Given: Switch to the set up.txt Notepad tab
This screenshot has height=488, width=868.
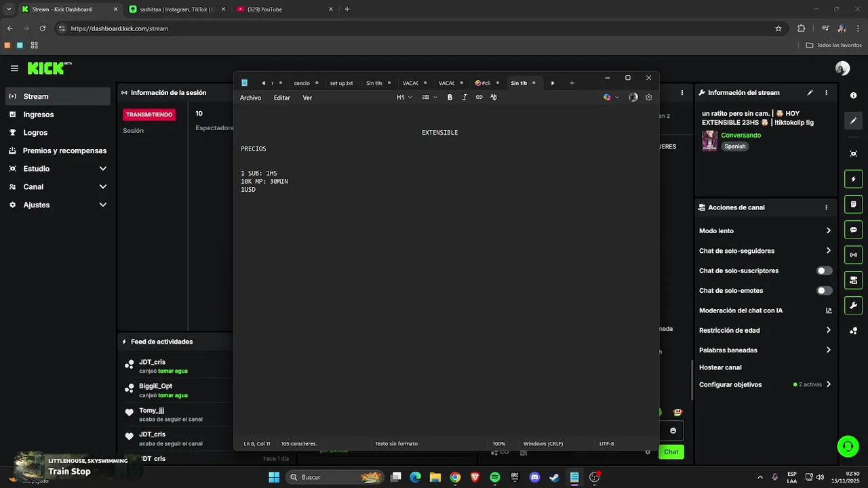Looking at the screenshot, I should [342, 83].
